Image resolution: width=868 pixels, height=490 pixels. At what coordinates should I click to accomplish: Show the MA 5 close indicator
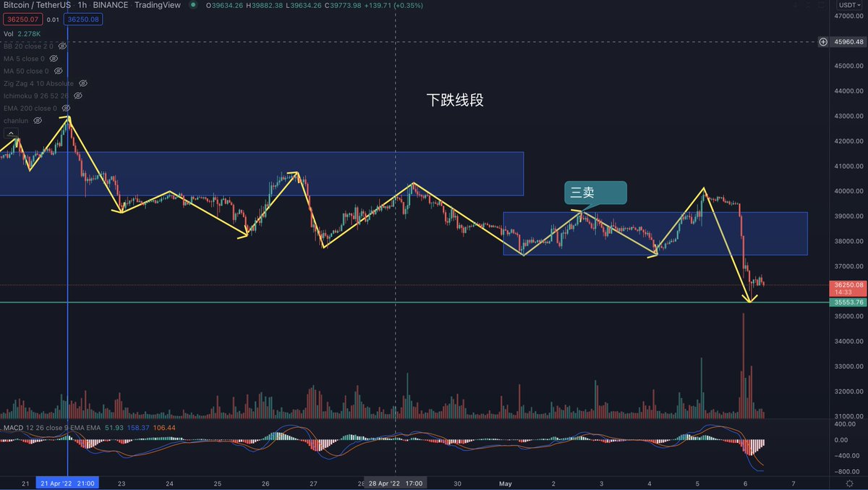point(54,59)
